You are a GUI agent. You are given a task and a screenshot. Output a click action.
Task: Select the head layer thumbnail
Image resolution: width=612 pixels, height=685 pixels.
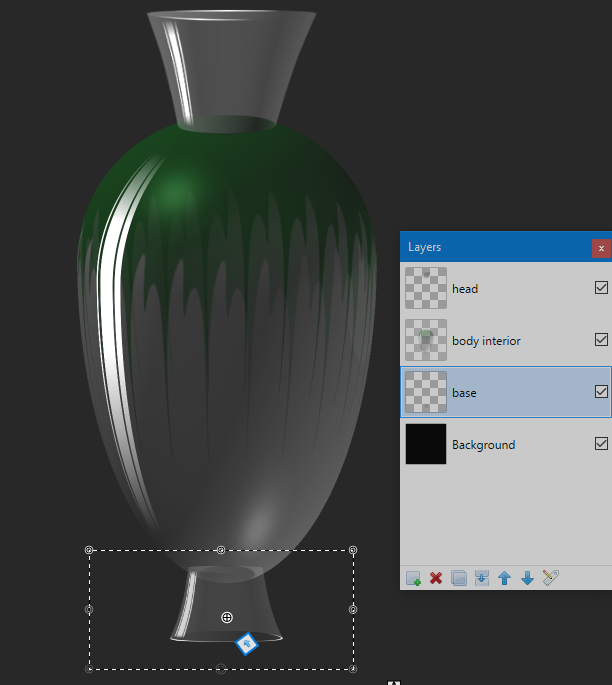pos(426,288)
